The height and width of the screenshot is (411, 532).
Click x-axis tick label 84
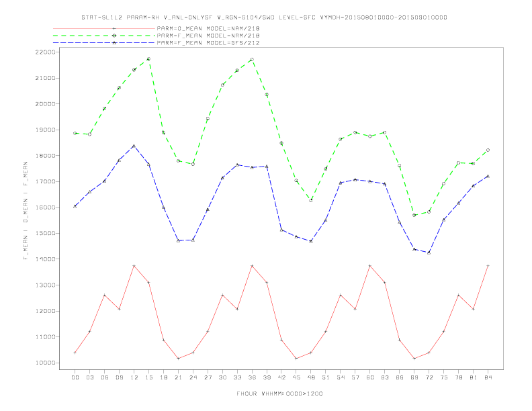coord(488,377)
